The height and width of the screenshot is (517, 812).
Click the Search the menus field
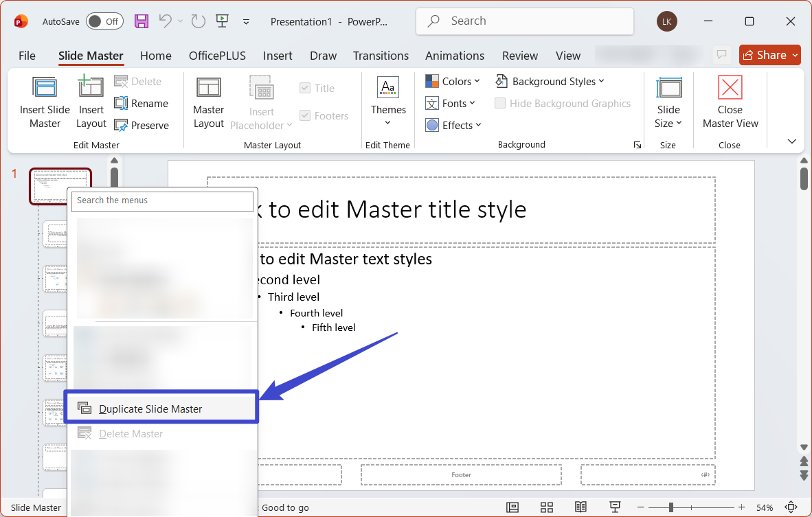(x=162, y=200)
